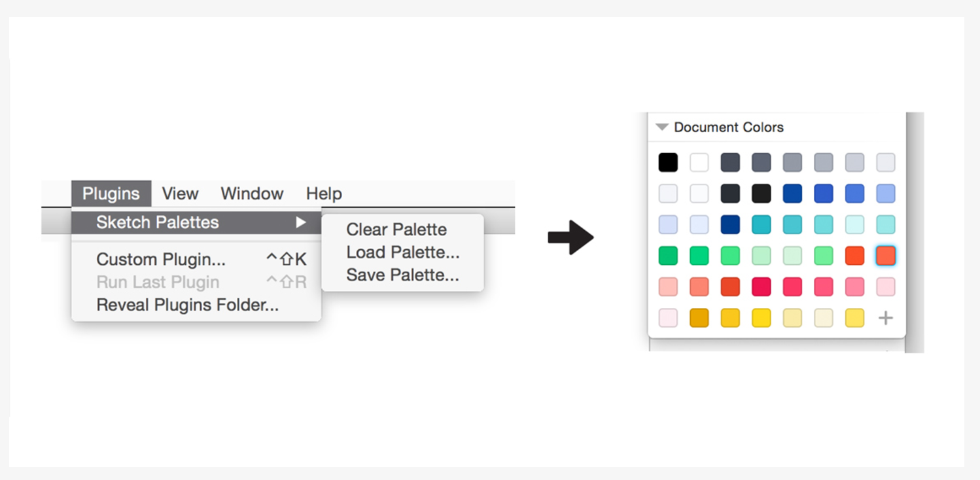
Task: Pick the bright yellow swatch
Action: click(x=761, y=318)
